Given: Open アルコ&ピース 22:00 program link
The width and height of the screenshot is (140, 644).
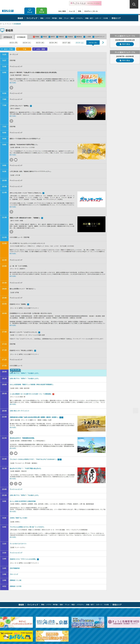Looking at the screenshot, I should tap(33, 459).
